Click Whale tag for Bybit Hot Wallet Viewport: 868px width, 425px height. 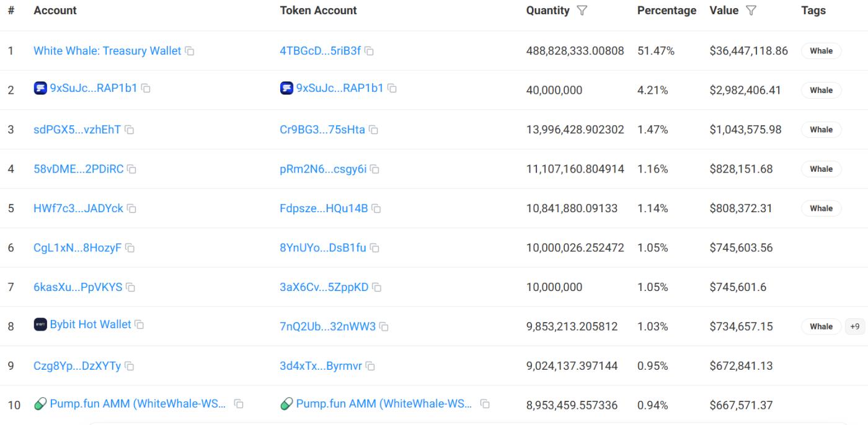tap(821, 326)
